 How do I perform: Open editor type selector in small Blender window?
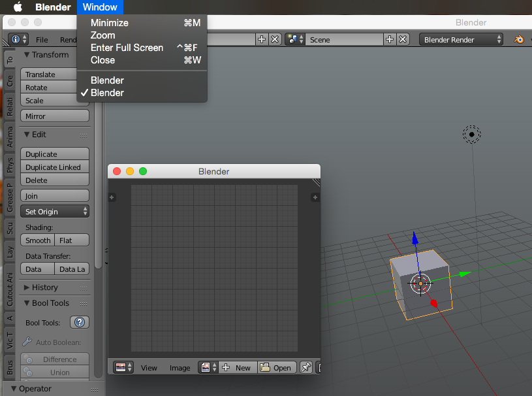coord(123,367)
